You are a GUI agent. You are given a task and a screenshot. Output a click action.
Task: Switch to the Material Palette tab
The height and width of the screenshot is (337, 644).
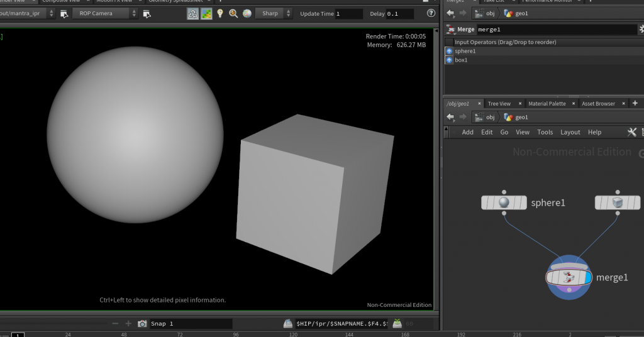[x=547, y=104]
